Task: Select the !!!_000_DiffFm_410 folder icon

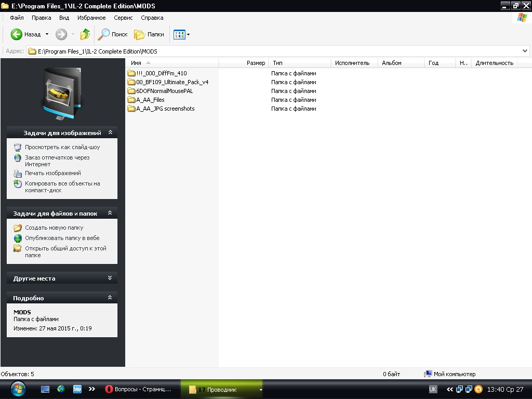Action: click(131, 73)
